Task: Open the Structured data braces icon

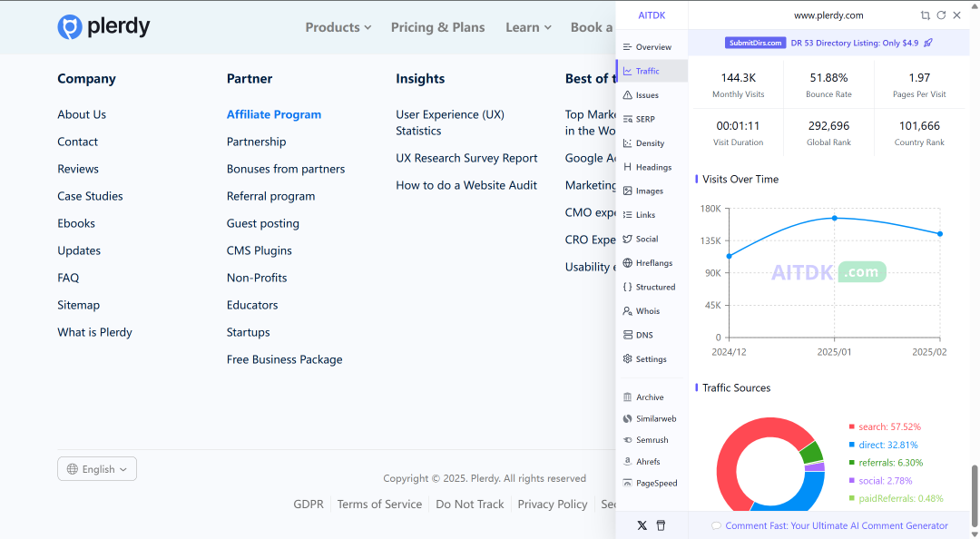Action: point(628,287)
